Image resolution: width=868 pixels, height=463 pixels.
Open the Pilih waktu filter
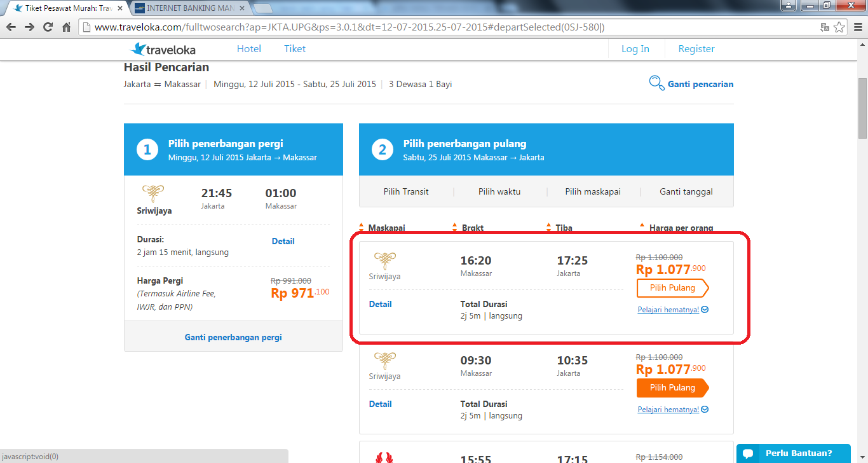[x=499, y=191]
